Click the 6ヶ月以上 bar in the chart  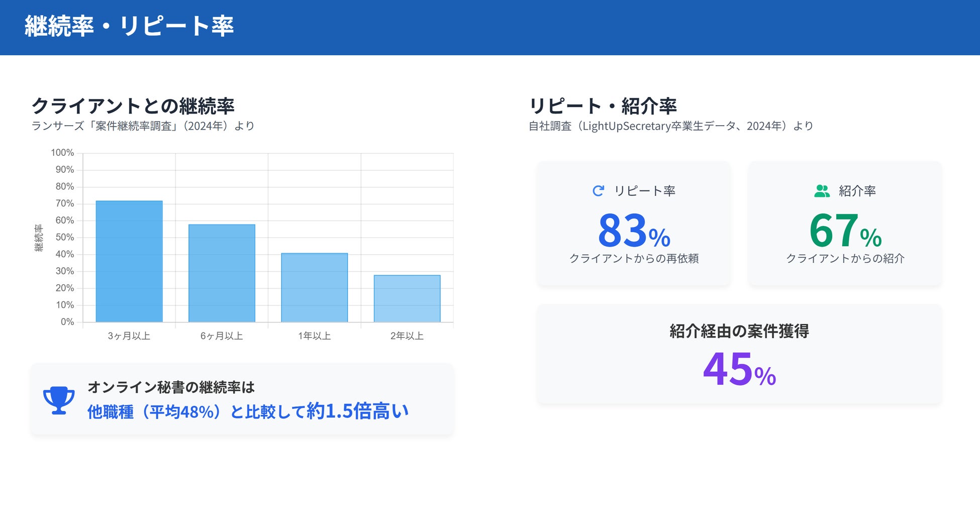222,273
